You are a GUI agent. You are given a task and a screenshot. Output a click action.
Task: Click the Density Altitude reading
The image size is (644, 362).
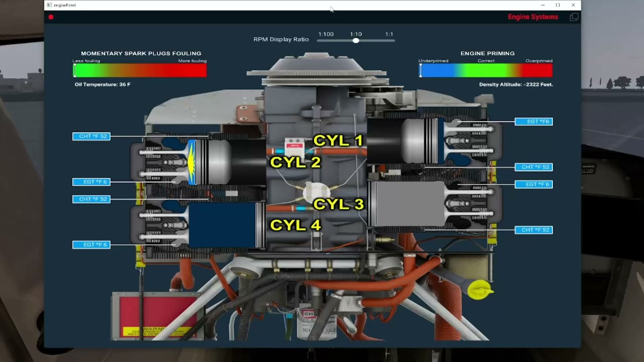tap(516, 84)
